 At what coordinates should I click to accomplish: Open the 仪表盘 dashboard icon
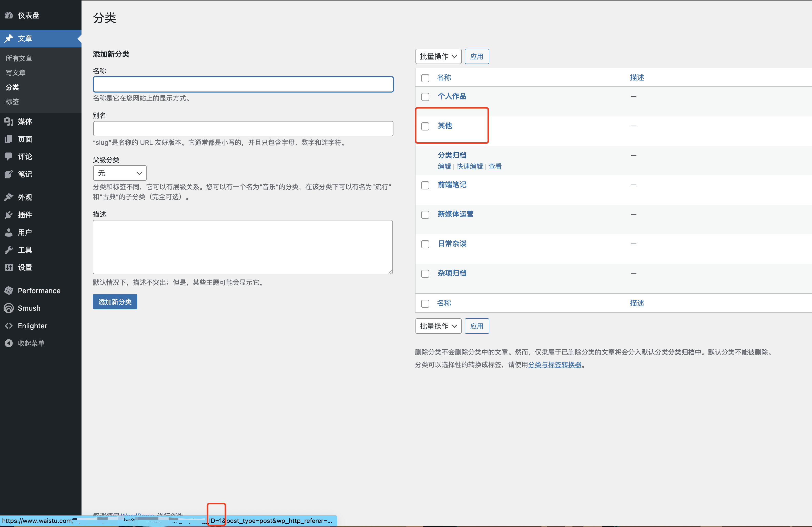pyautogui.click(x=8, y=15)
